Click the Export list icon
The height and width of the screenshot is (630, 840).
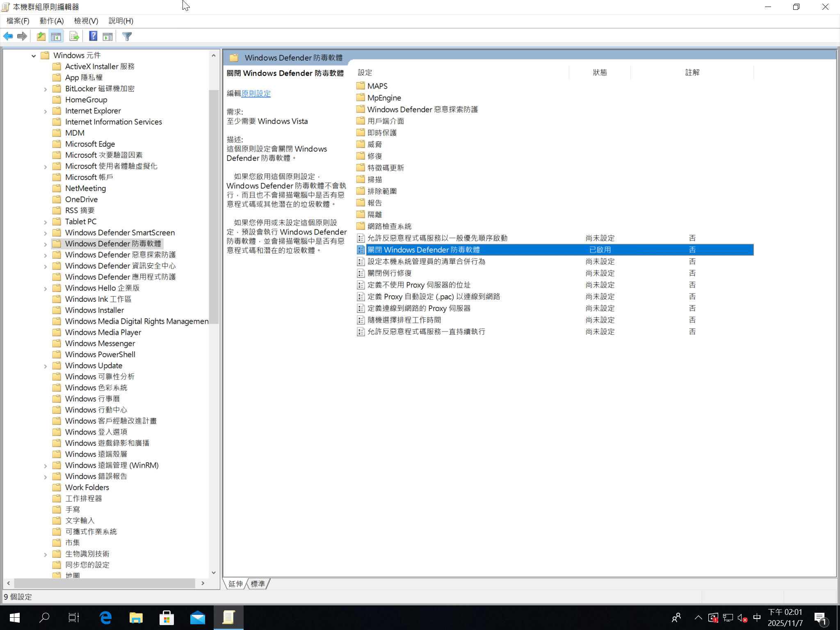(74, 36)
